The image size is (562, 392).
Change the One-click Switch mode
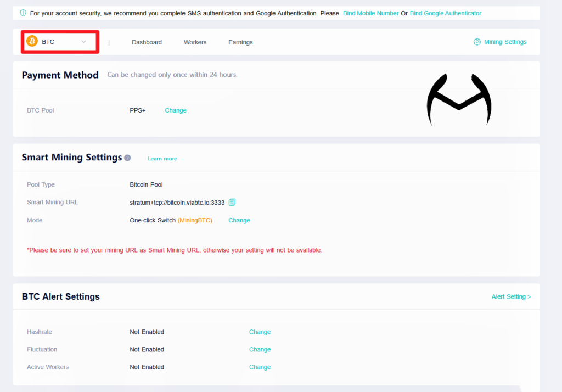pos(239,220)
